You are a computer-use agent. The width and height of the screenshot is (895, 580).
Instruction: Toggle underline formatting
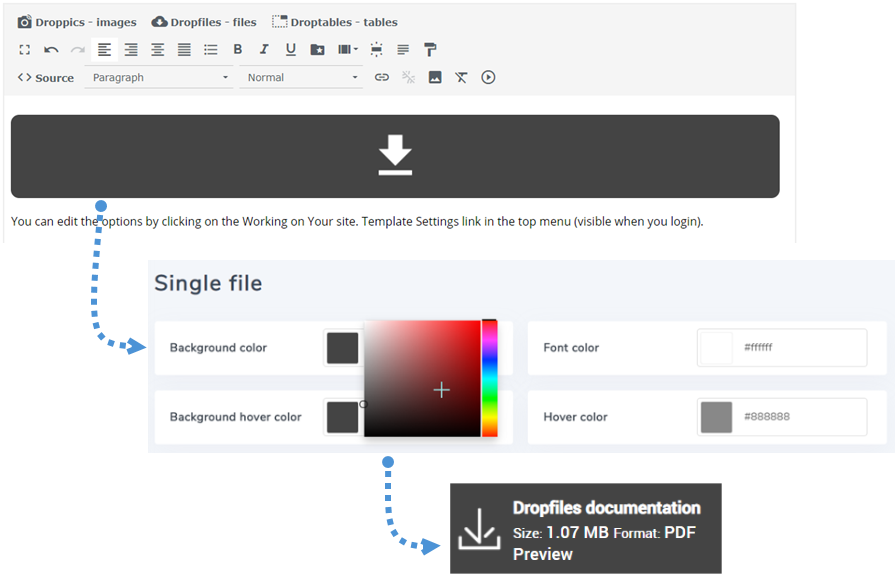click(291, 50)
